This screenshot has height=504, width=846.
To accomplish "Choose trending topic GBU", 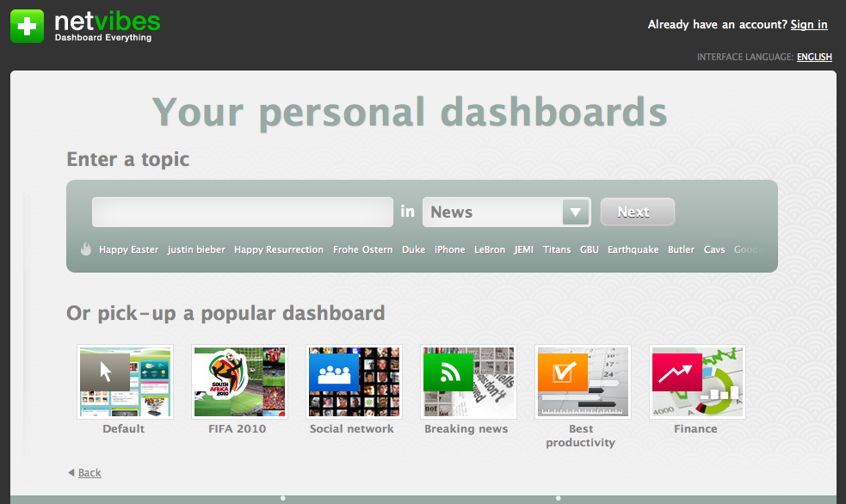I will coord(590,249).
